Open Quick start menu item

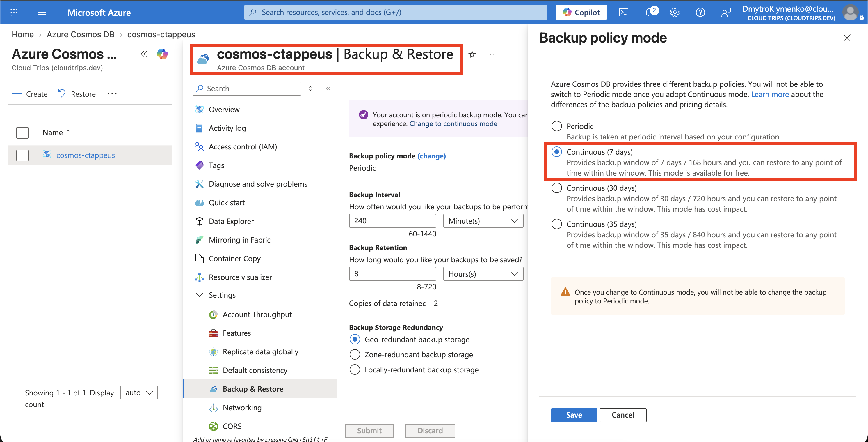[227, 202]
